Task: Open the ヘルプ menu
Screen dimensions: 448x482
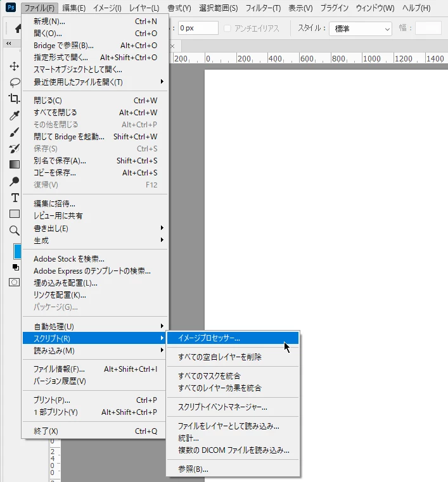Action: [416, 8]
